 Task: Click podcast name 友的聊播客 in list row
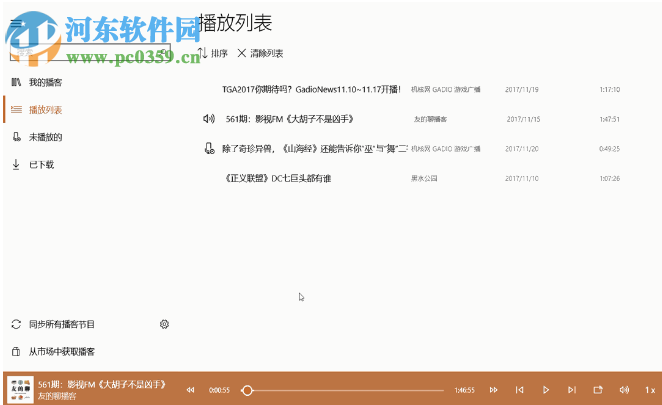pyautogui.click(x=430, y=119)
